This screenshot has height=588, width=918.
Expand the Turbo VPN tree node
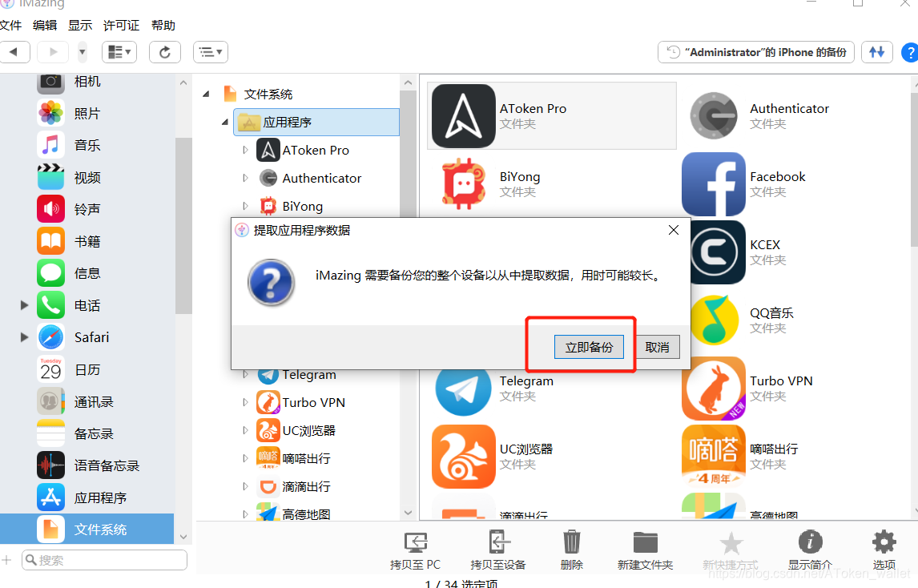tap(245, 402)
